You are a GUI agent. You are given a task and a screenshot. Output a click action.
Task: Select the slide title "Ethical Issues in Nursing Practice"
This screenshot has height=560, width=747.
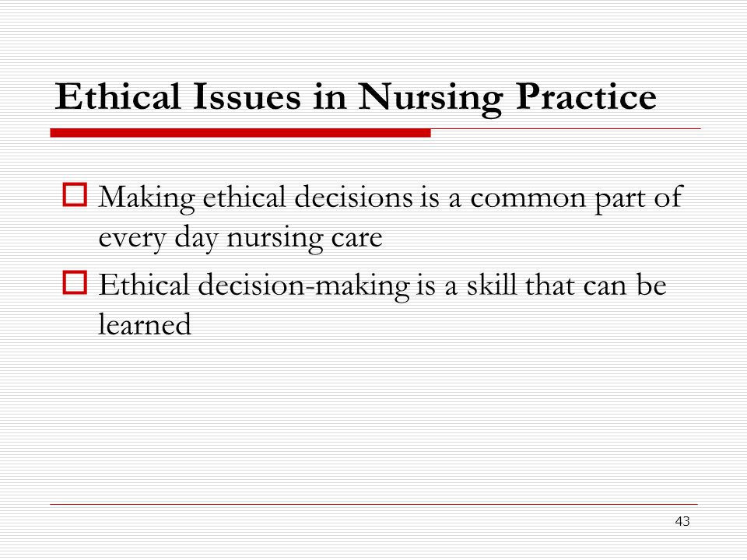tap(356, 98)
